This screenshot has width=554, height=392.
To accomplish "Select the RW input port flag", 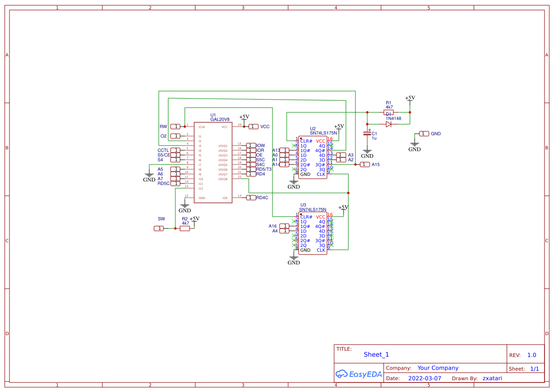I will 174,127.
